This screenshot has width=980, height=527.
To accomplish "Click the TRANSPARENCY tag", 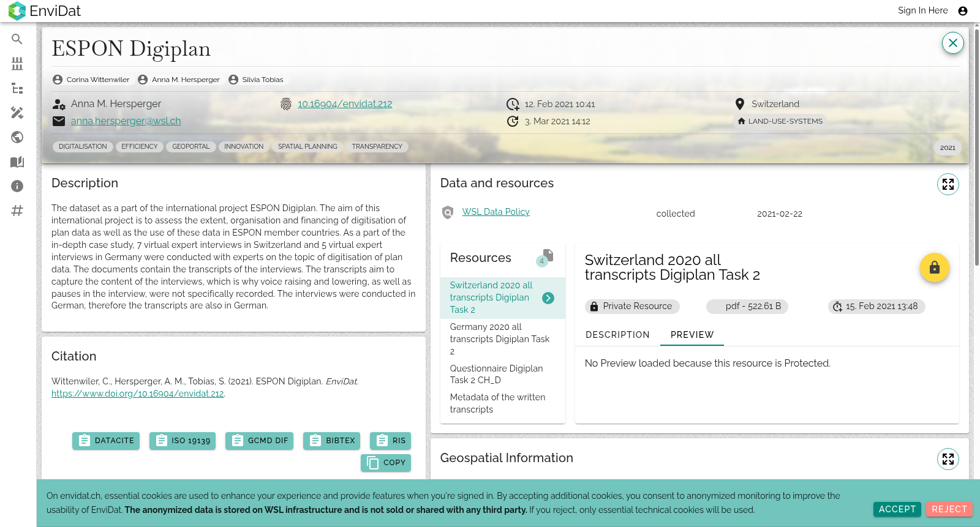I will 377,147.
